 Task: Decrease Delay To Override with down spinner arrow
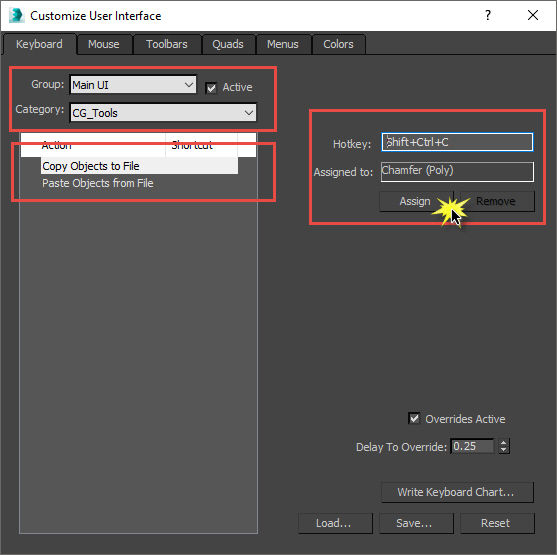[x=503, y=450]
